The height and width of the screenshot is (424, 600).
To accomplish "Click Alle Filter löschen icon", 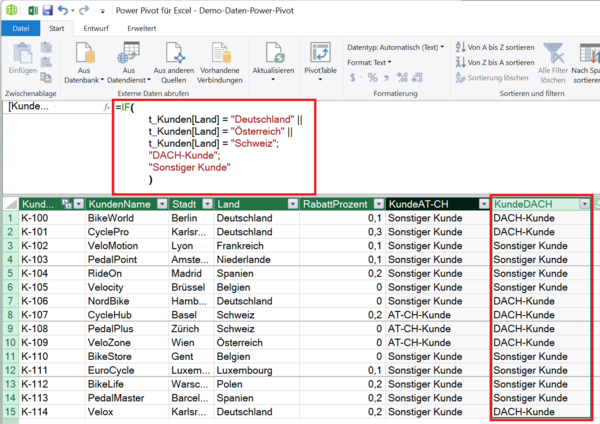I will [552, 53].
